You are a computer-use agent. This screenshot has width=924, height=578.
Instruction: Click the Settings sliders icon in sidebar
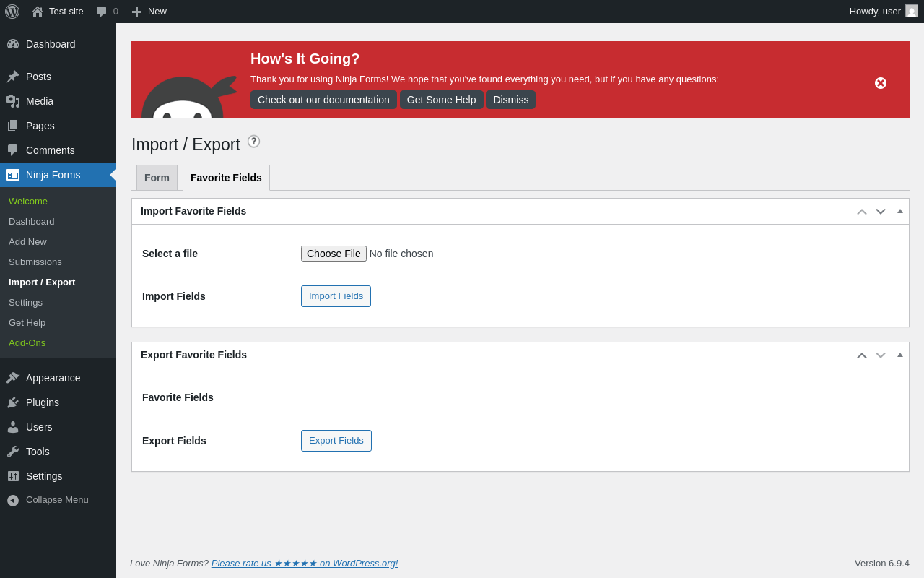tap(13, 476)
